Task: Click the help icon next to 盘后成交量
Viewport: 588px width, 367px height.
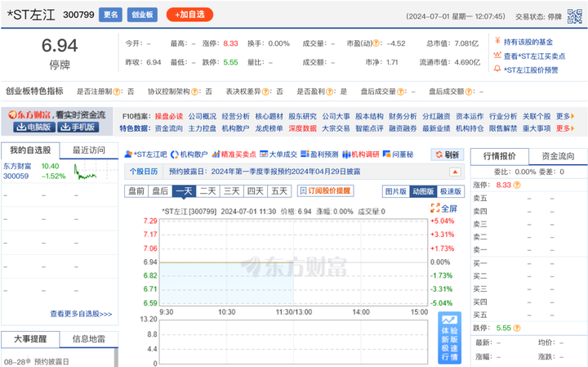Action: point(400,92)
